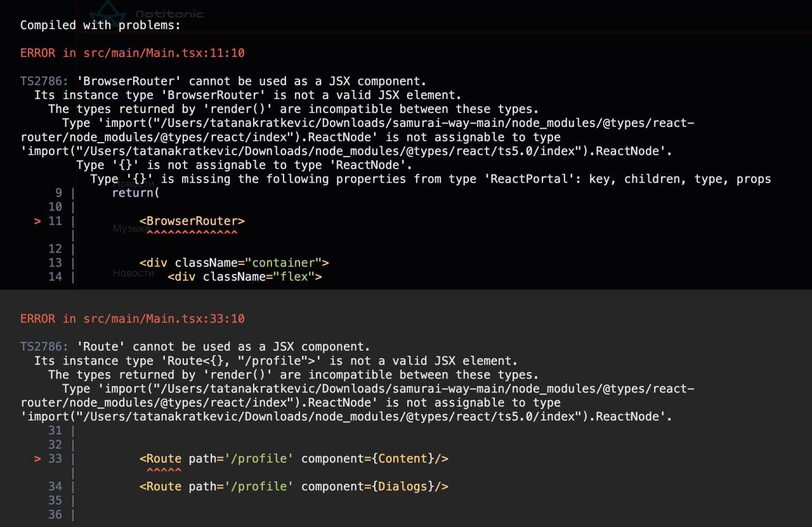Click the div className="flex" code line
Viewport: 812px width, 527px height.
tap(245, 277)
